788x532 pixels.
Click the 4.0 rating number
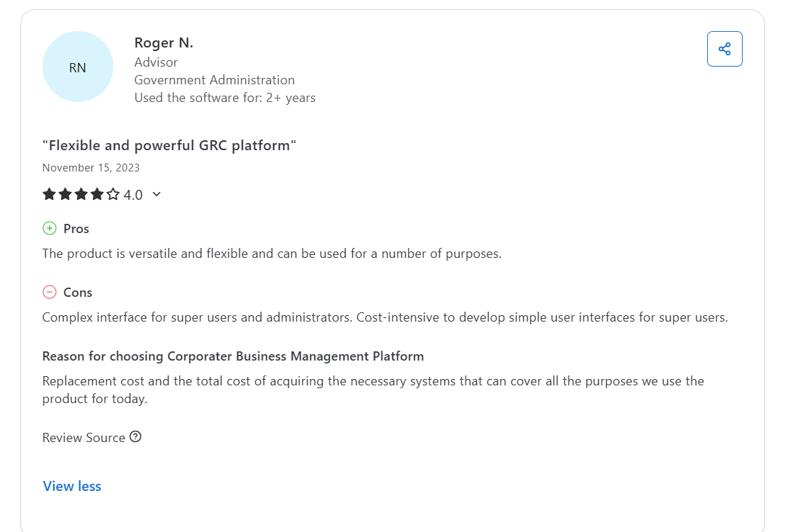coord(133,195)
